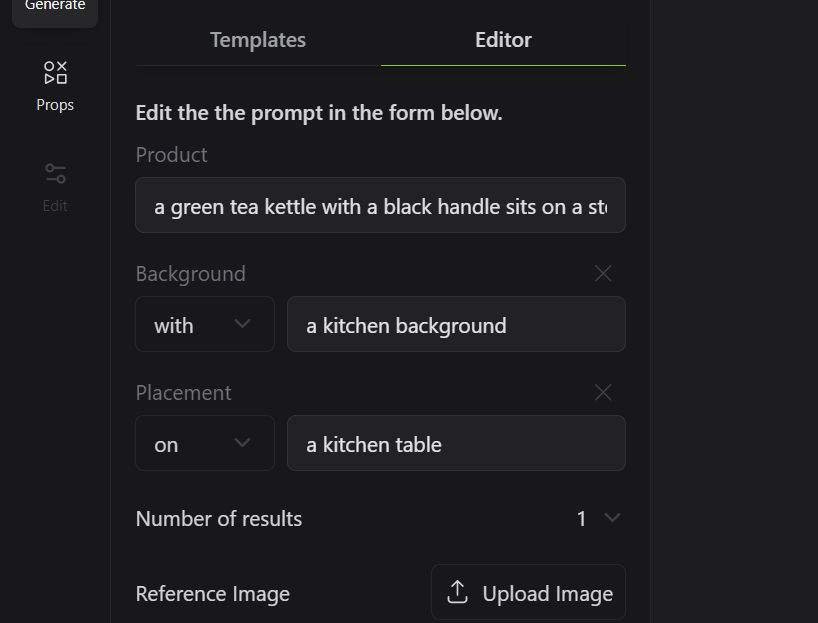
Task: Remove the Background section with X icon
Action: click(x=603, y=274)
